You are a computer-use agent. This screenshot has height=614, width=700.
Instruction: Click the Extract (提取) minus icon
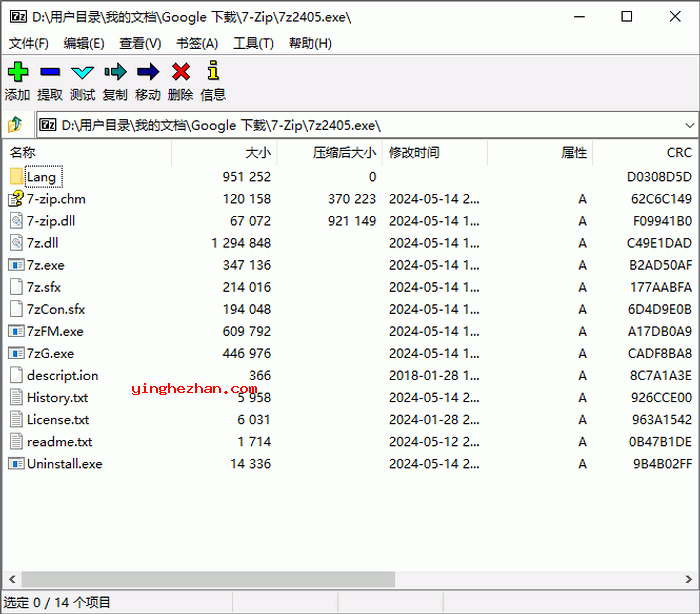(x=50, y=71)
